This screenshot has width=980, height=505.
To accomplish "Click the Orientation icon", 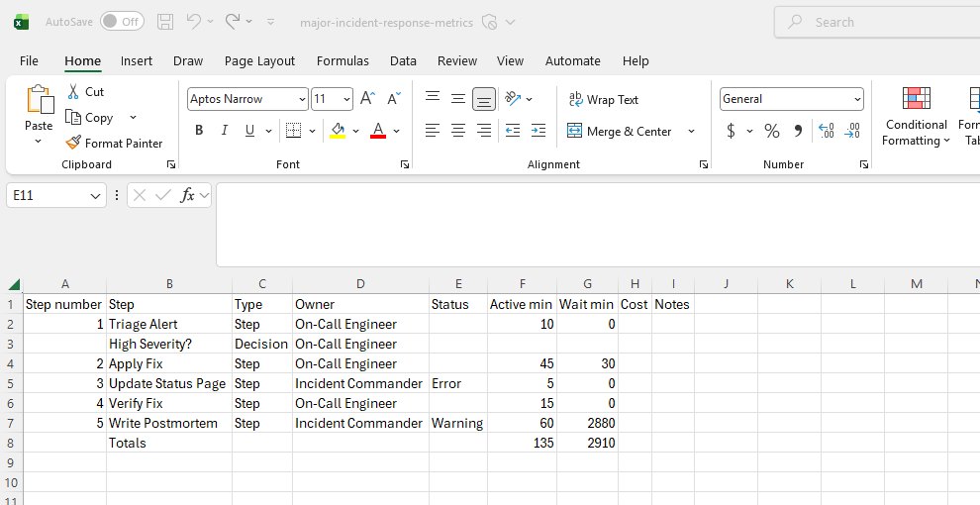I will tap(513, 98).
